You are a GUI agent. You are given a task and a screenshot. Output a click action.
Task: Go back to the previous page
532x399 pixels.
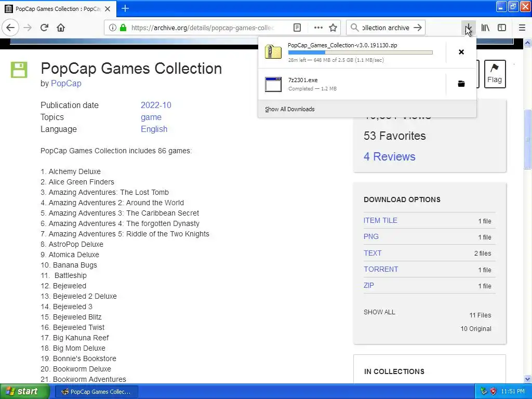pyautogui.click(x=10, y=28)
